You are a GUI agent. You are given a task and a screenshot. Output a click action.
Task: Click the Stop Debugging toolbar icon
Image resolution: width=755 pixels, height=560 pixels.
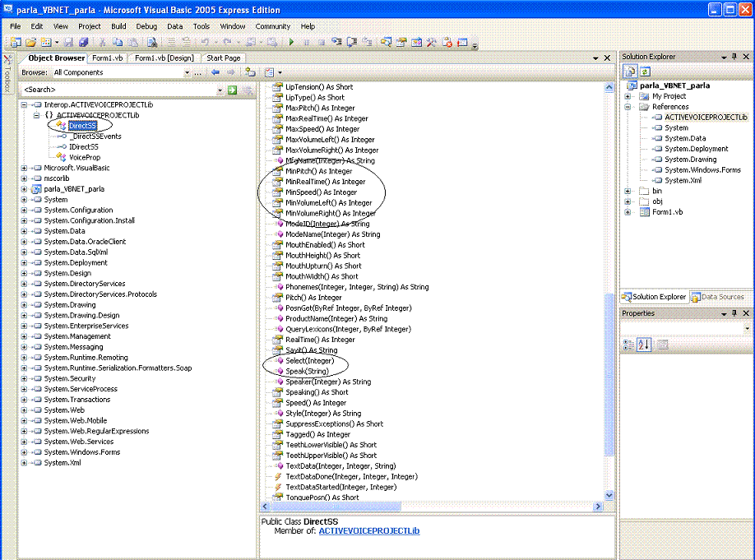pos(322,43)
